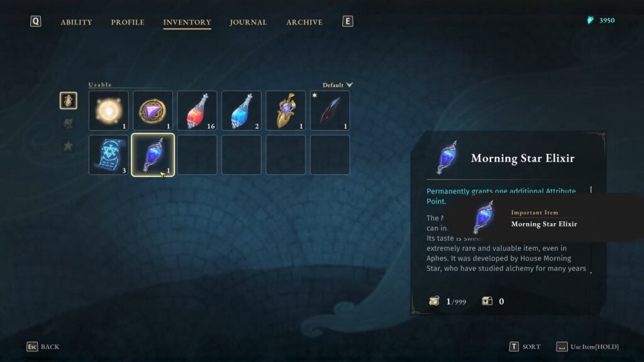Click the Use Item hold prompt

pyautogui.click(x=587, y=347)
